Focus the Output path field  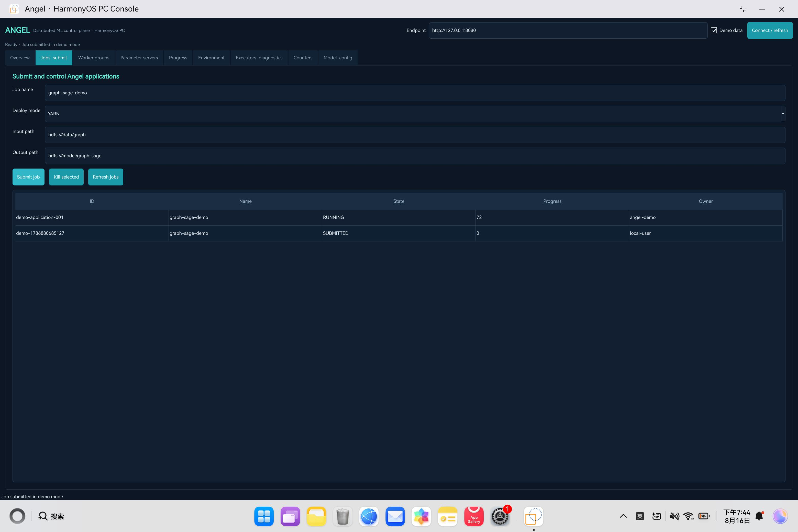[415, 156]
